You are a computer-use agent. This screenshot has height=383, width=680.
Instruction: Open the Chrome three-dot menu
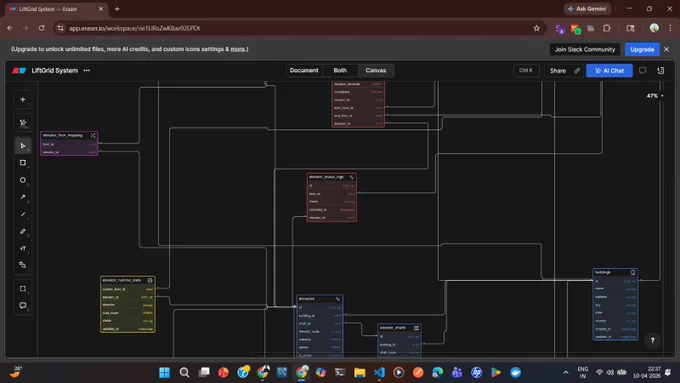pos(670,28)
